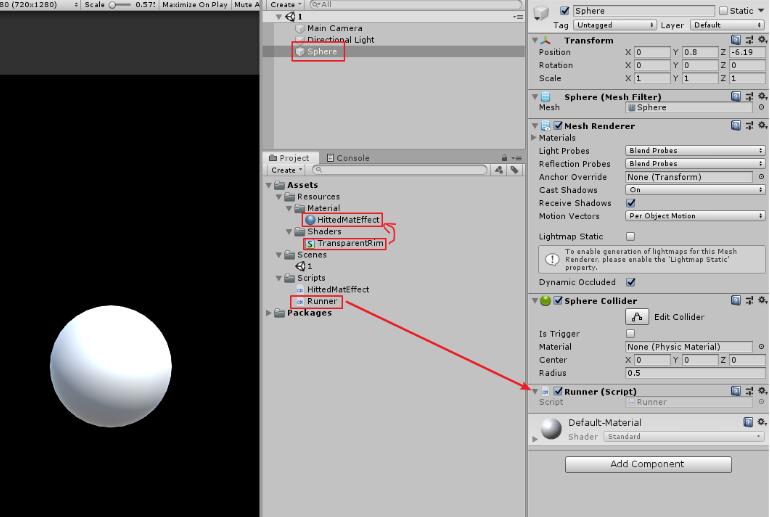This screenshot has width=770, height=517.
Task: Click Maximize On Play button
Action: [194, 4]
